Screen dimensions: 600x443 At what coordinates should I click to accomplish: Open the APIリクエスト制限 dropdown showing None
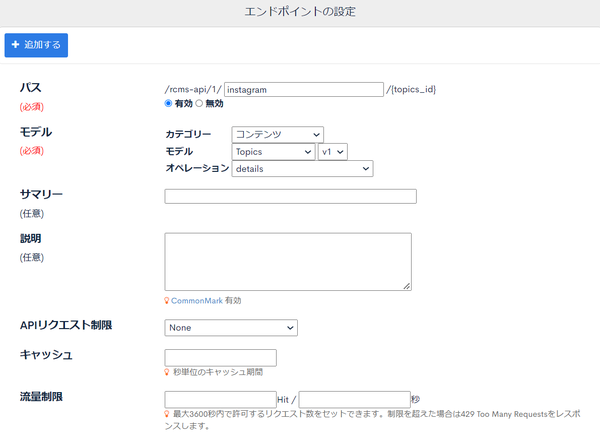[231, 328]
